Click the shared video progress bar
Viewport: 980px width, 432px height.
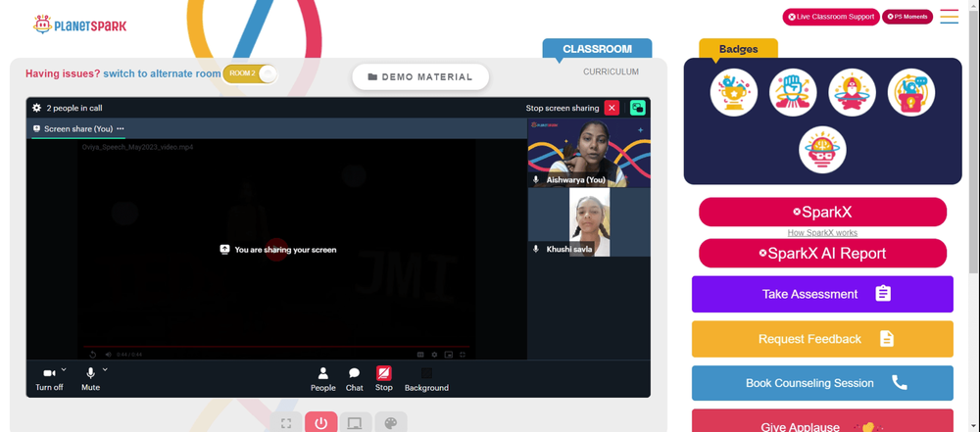coord(275,347)
